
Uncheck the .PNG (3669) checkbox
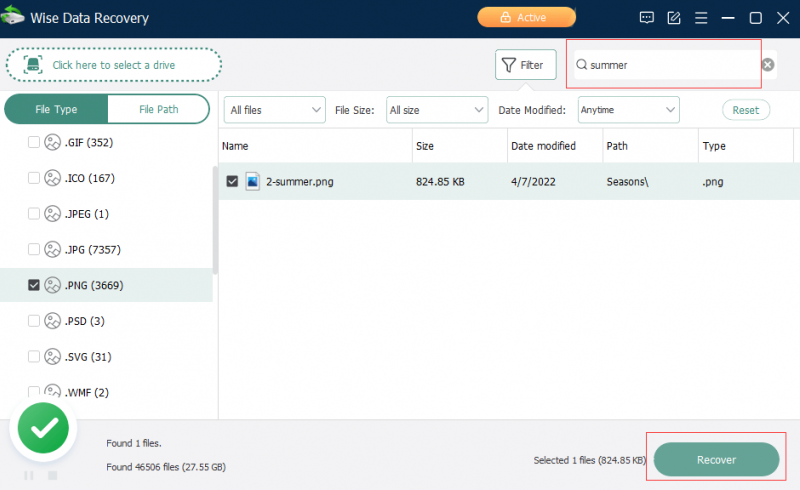pyautogui.click(x=34, y=285)
